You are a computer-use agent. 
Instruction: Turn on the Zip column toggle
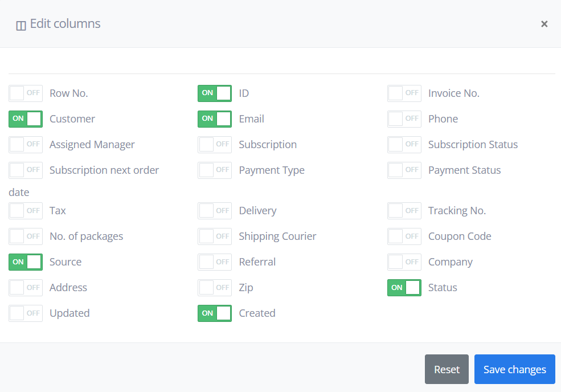[215, 288]
